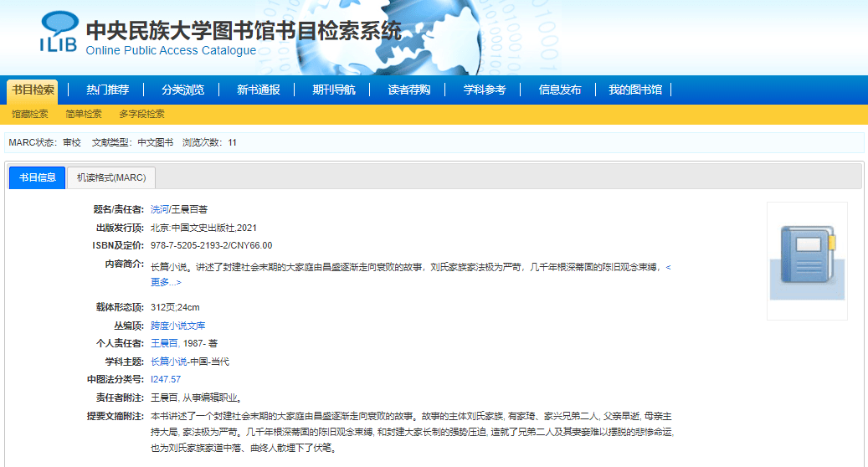The width and height of the screenshot is (868, 467).
Task: Open classification number I247.57 link
Action: (x=166, y=379)
